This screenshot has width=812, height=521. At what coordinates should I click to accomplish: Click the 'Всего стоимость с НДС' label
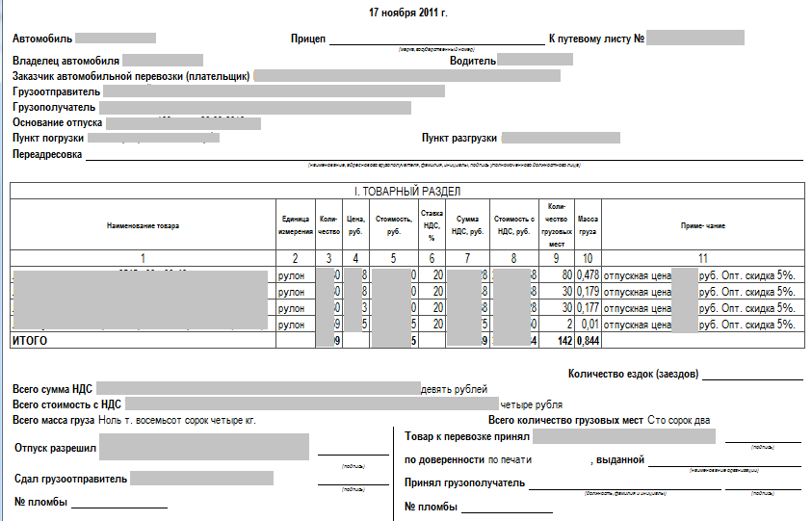pos(66,404)
